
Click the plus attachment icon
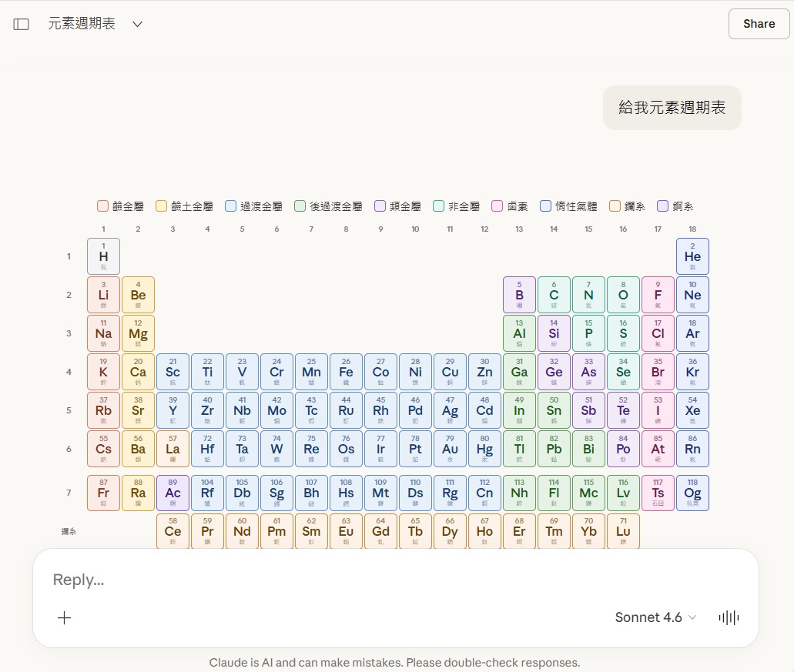point(65,617)
